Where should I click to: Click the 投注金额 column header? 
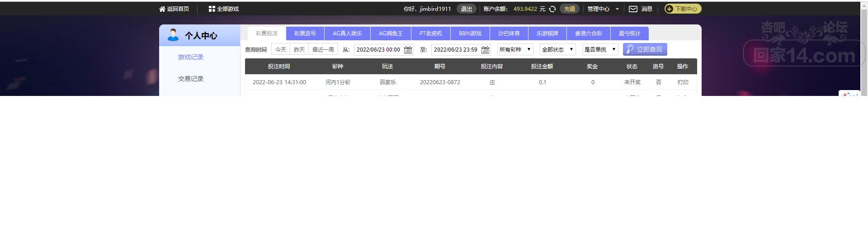pyautogui.click(x=542, y=67)
